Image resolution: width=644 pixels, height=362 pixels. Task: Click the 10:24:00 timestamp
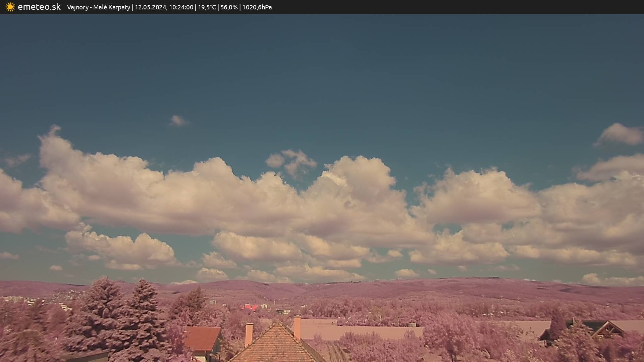pyautogui.click(x=181, y=7)
